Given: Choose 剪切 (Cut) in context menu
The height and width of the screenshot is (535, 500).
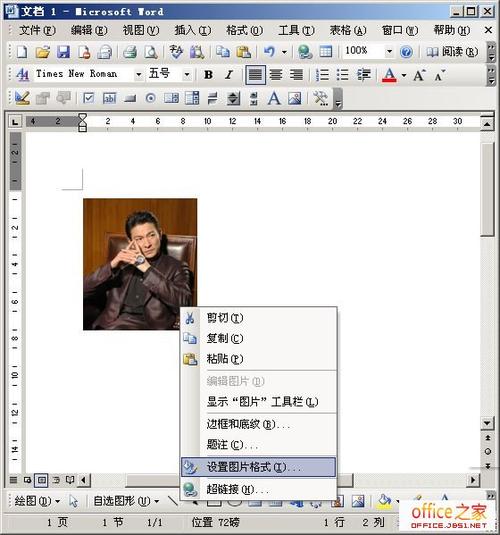Looking at the screenshot, I should pyautogui.click(x=258, y=318).
